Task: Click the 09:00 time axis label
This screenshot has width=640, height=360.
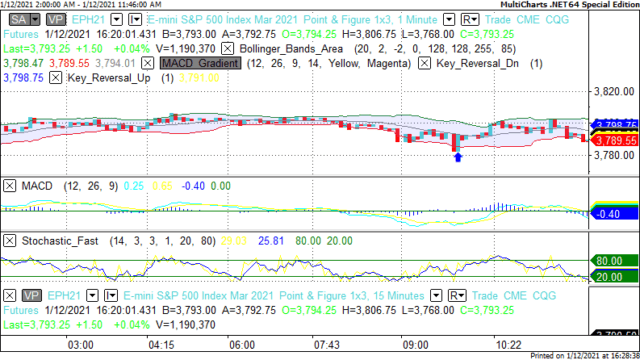Action: (x=416, y=345)
